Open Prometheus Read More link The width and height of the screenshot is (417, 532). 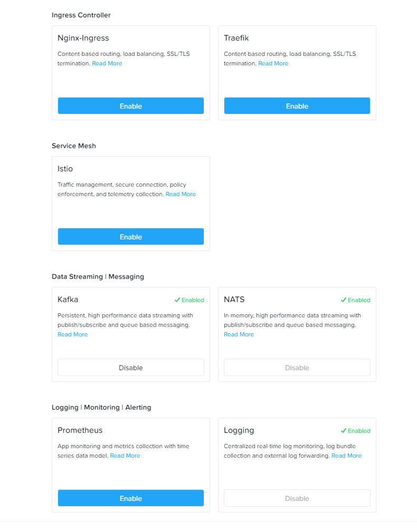pos(125,456)
